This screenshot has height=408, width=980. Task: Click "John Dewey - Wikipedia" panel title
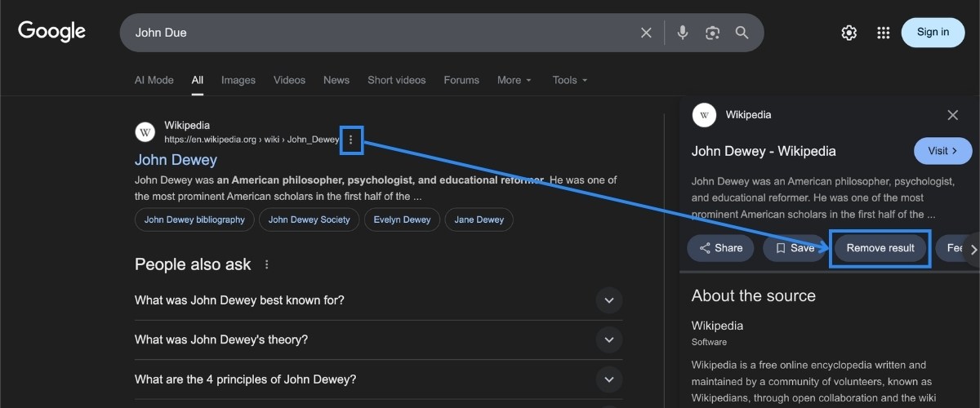(x=764, y=151)
